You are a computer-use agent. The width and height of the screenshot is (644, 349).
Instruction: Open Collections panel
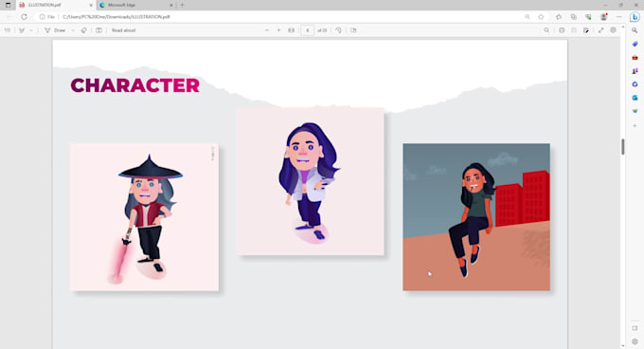tap(574, 17)
